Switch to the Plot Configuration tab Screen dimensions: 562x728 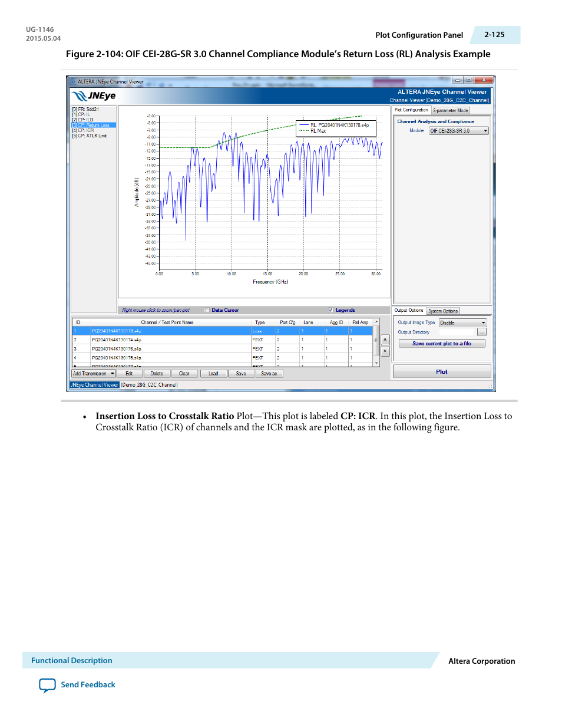(x=411, y=110)
